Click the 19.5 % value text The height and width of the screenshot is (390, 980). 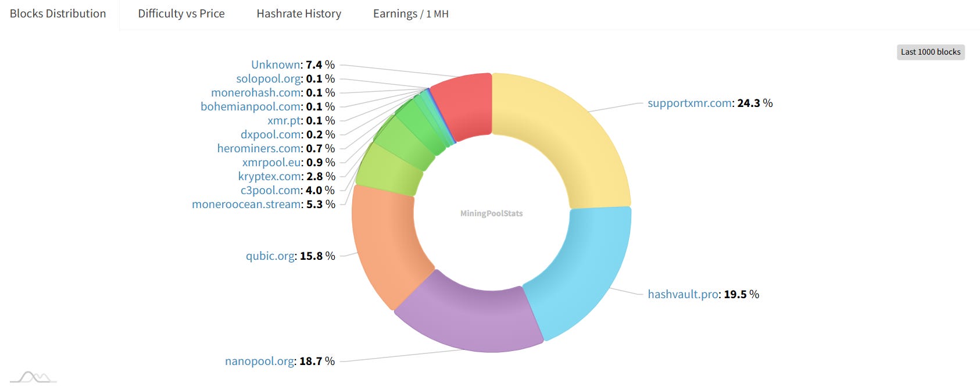click(741, 294)
